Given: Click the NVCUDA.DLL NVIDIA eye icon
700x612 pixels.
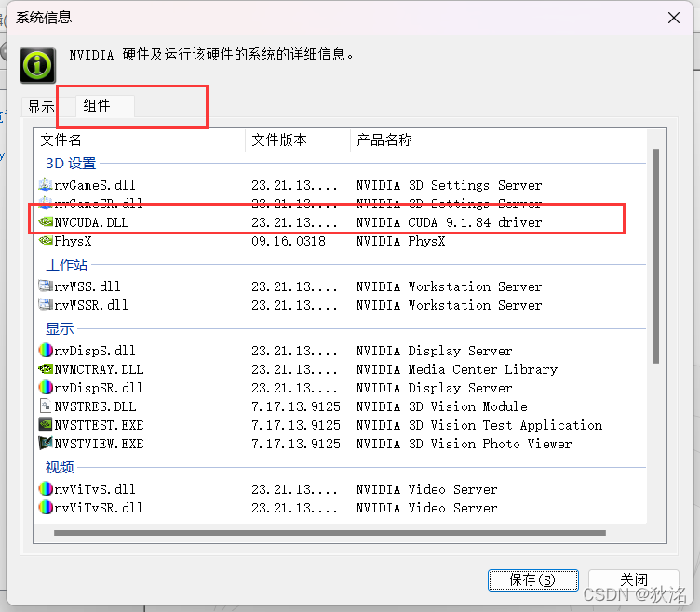Looking at the screenshot, I should click(46, 221).
